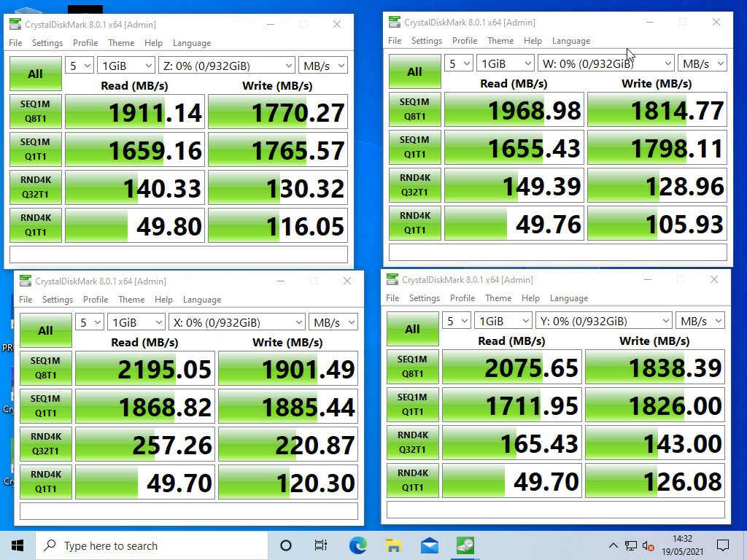Run SEQ1M Q8T1 test in the Y: window
747x560 pixels.
(x=412, y=367)
